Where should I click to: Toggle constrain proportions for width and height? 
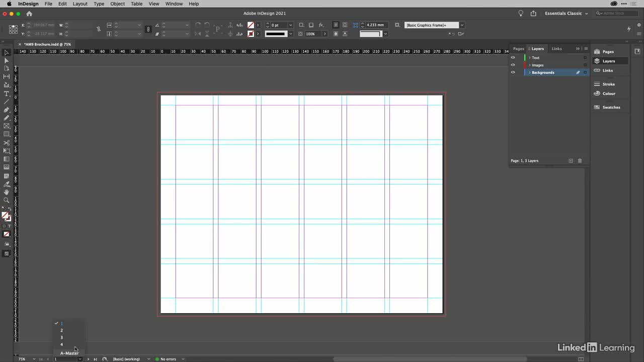pyautogui.click(x=98, y=29)
